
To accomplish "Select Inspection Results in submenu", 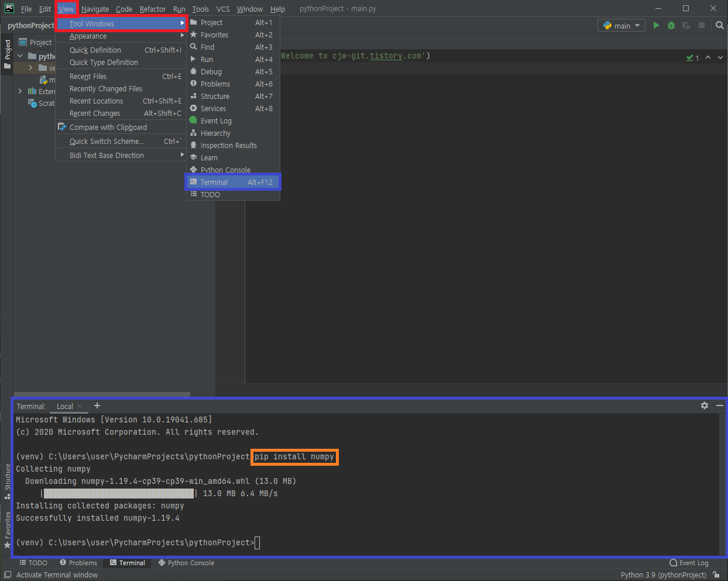I will click(233, 146).
